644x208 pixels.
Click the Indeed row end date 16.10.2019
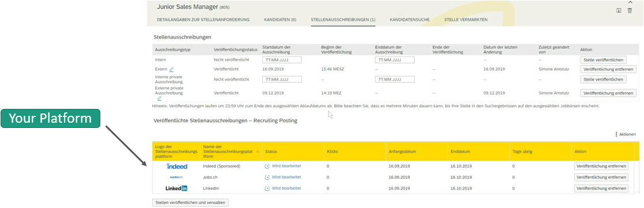(461, 166)
